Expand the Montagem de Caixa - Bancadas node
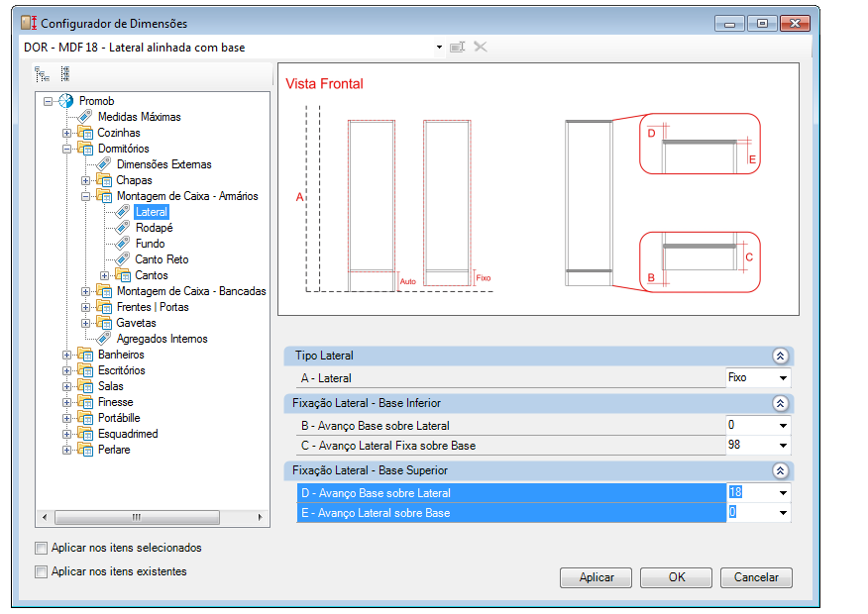This screenshot has width=868, height=614. pos(85,291)
